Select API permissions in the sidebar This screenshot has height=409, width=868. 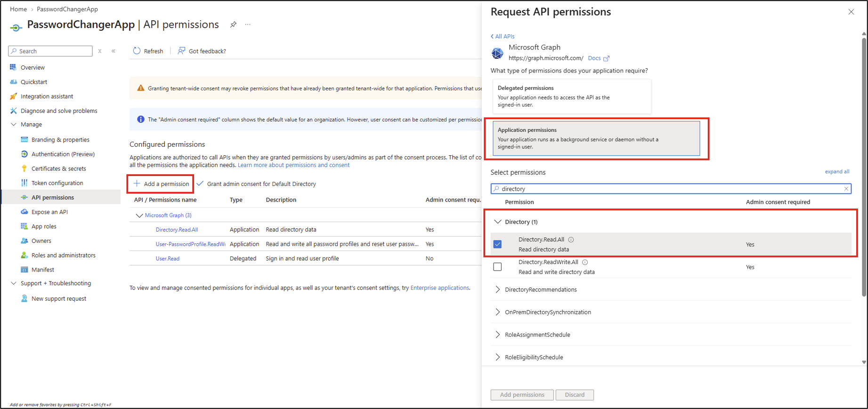point(53,197)
